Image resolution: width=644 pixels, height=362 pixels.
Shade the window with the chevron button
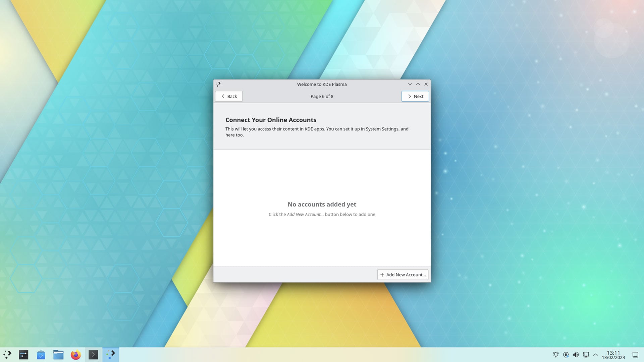click(410, 84)
